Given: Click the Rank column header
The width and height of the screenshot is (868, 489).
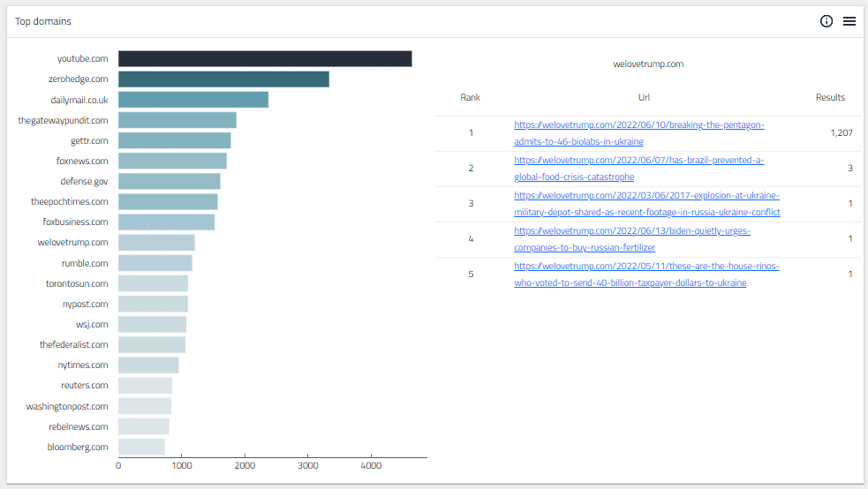Looking at the screenshot, I should click(x=470, y=97).
